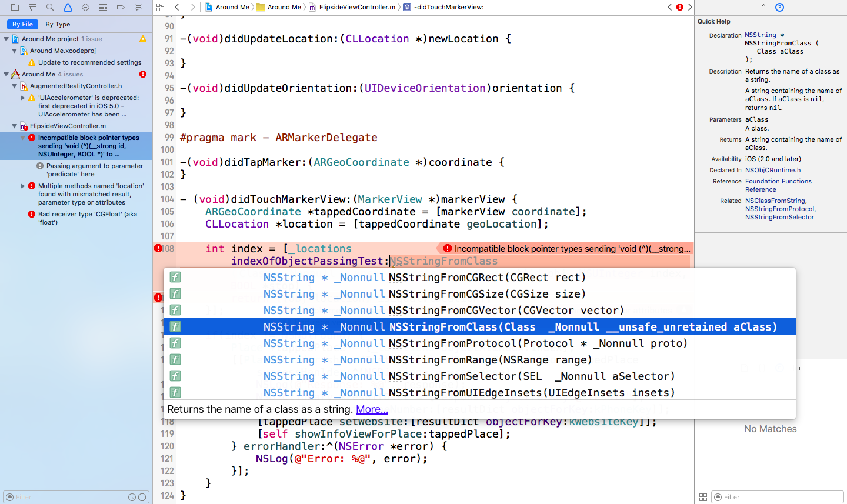Select the By File filter
This screenshot has height=504, width=847.
coord(22,24)
